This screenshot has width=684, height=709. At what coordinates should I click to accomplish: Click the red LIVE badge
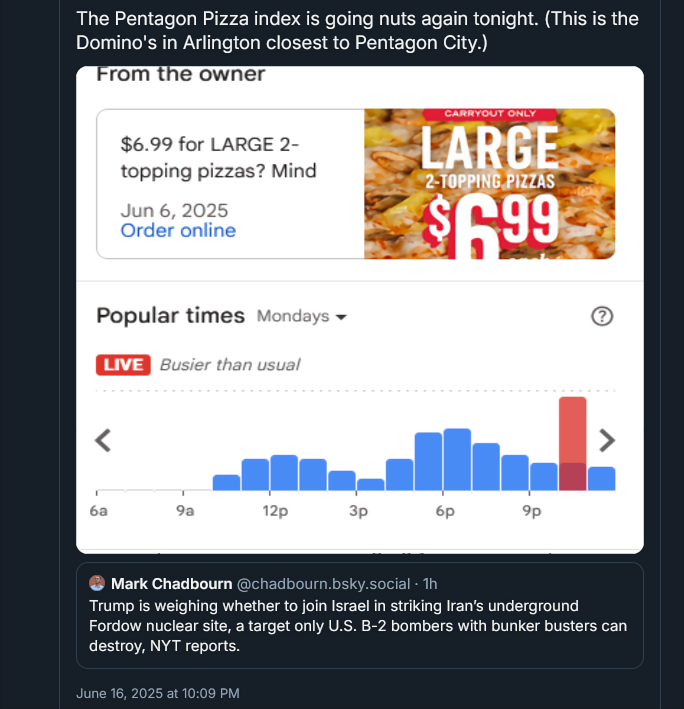122,365
